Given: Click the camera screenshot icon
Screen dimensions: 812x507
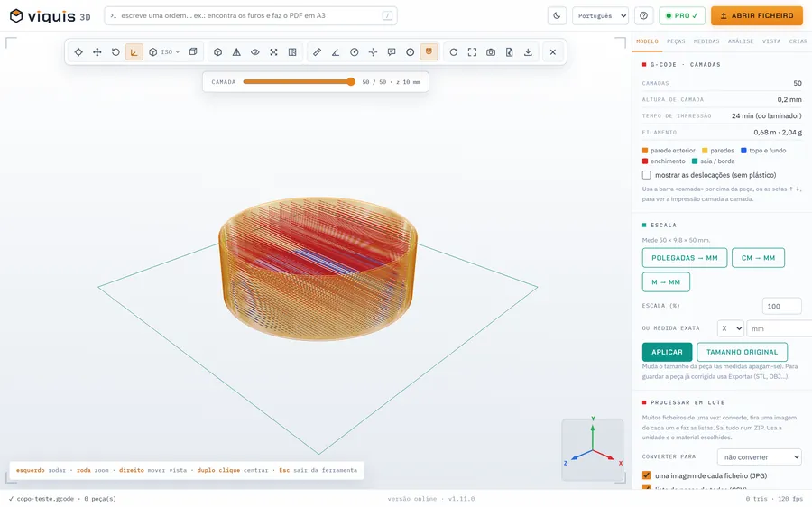Looking at the screenshot, I should click(x=491, y=52).
